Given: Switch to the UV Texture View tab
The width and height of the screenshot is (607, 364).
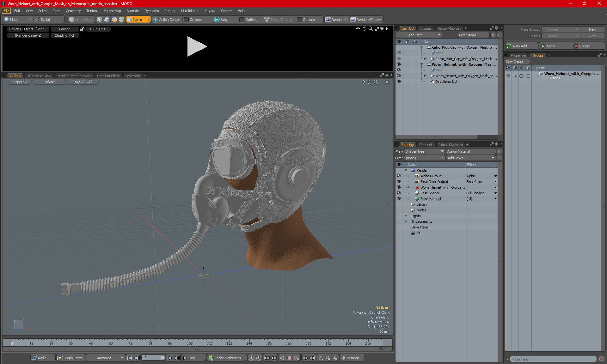Looking at the screenshot, I should pyautogui.click(x=39, y=76).
